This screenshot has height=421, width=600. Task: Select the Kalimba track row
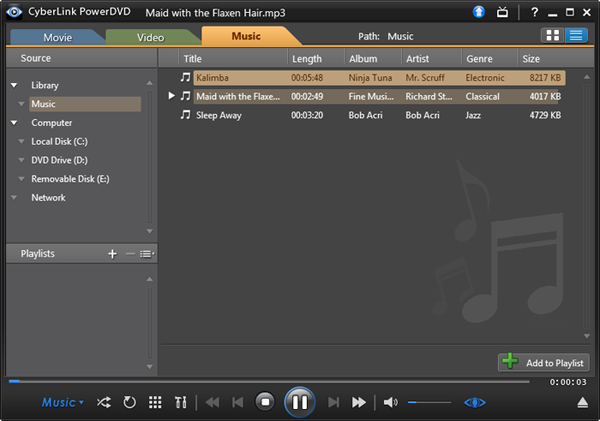379,78
